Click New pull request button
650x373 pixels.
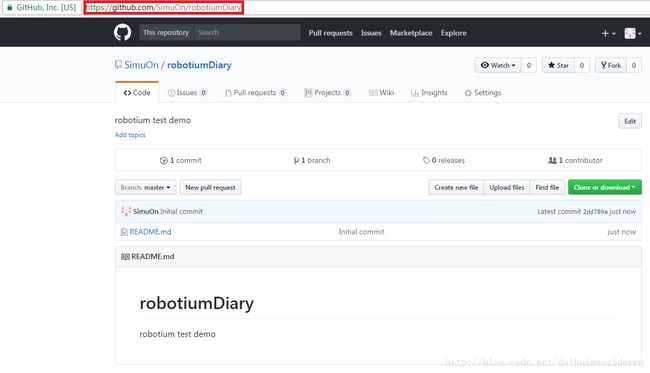tap(210, 187)
